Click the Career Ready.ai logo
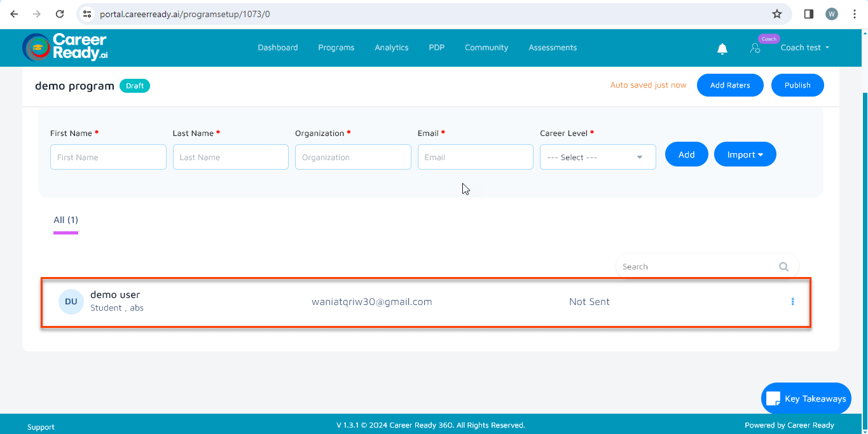868x434 pixels. tap(65, 48)
